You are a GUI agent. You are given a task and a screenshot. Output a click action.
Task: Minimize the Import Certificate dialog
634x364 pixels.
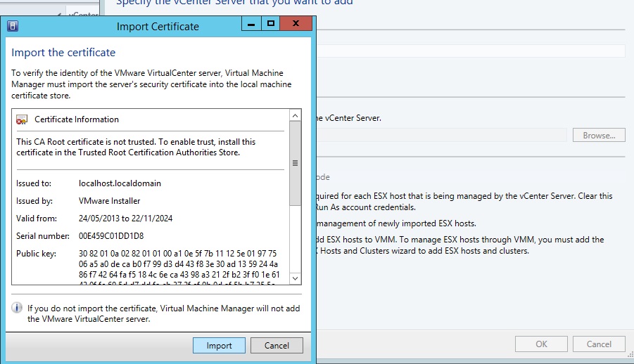(251, 25)
